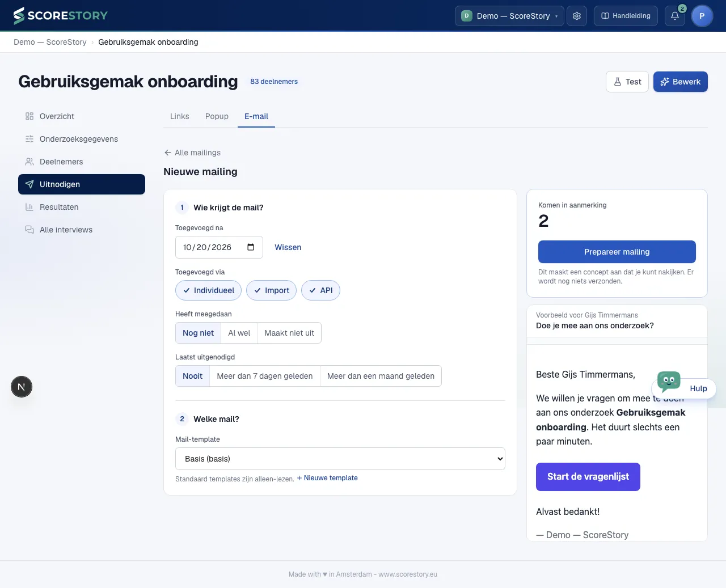This screenshot has height=588, width=726.
Task: Open the calendar picker icon in date field
Action: click(251, 247)
